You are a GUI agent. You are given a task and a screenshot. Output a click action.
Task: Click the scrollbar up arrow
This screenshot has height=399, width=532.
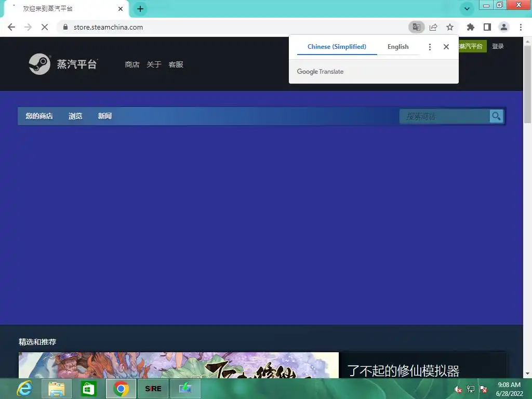pos(527,41)
